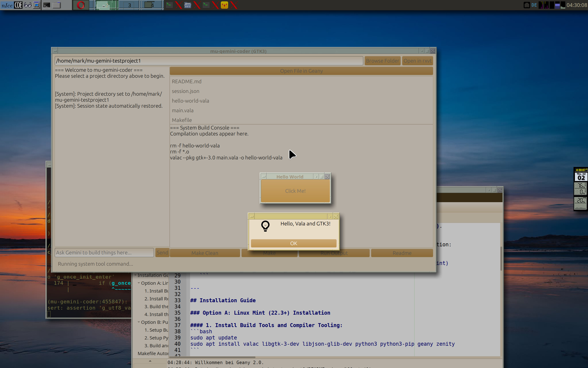
Task: Click the '## Installation Guide' line in Geany
Action: 223,300
